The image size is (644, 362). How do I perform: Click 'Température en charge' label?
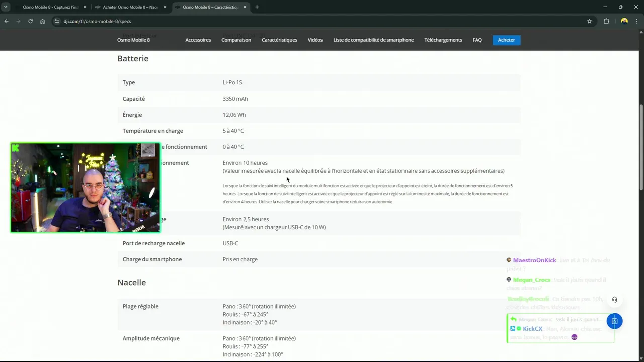click(x=152, y=131)
